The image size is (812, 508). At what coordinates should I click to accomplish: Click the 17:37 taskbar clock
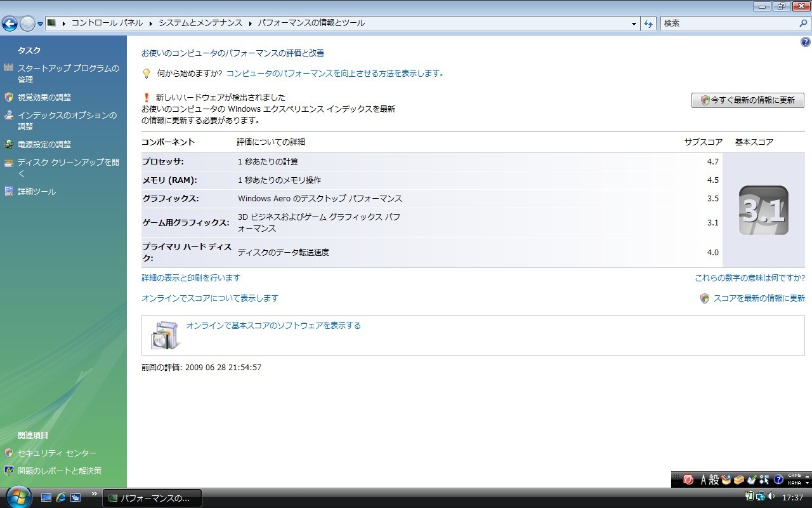click(x=793, y=498)
